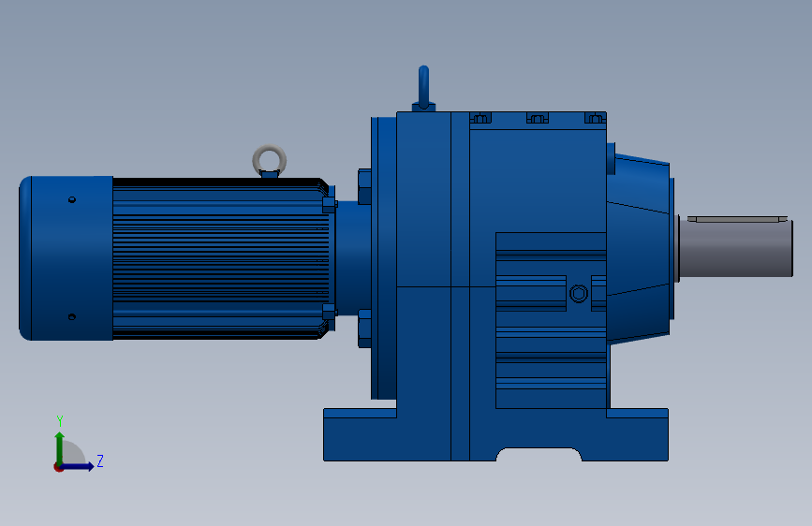Select the motor fan cover end cap
Viewport: 812px width, 526px height.
[66, 257]
